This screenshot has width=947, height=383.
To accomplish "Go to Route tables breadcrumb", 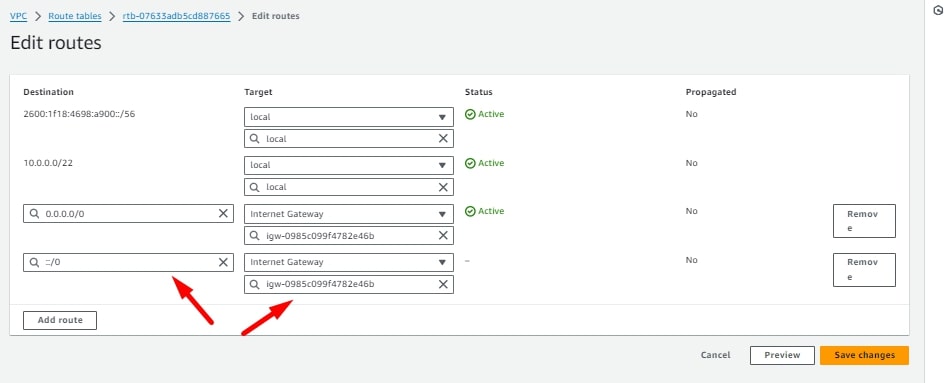I will [75, 16].
